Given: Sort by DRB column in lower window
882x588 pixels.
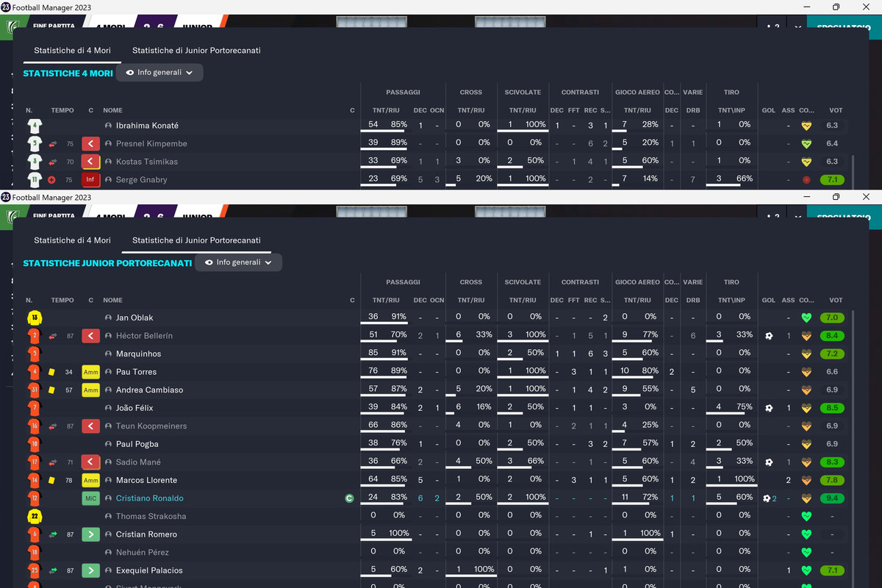Looking at the screenshot, I should (692, 300).
